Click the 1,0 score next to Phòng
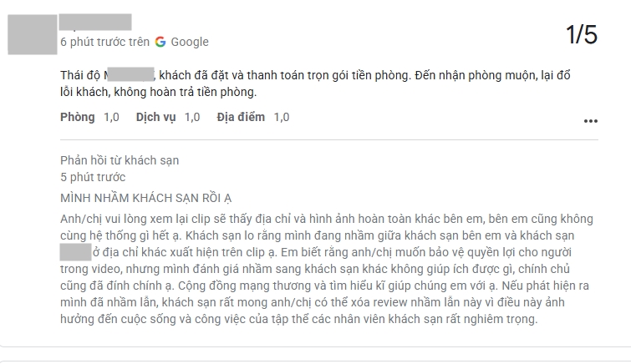The width and height of the screenshot is (631, 364). tap(112, 117)
